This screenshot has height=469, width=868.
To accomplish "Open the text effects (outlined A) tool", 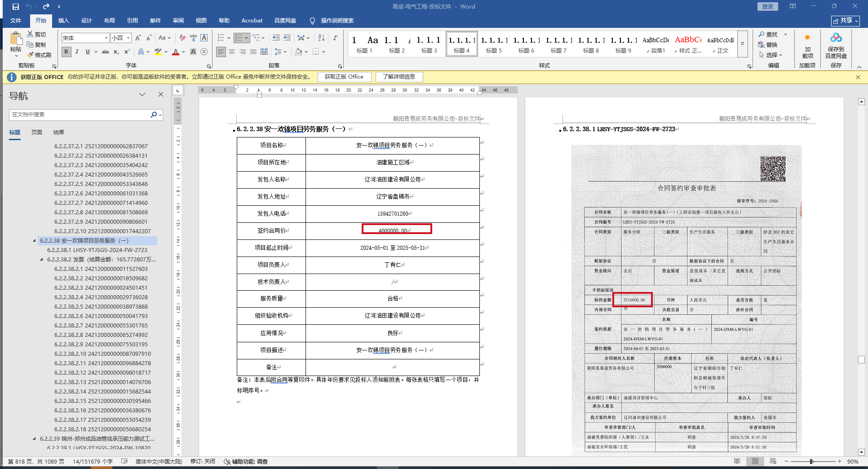I will pyautogui.click(x=141, y=52).
